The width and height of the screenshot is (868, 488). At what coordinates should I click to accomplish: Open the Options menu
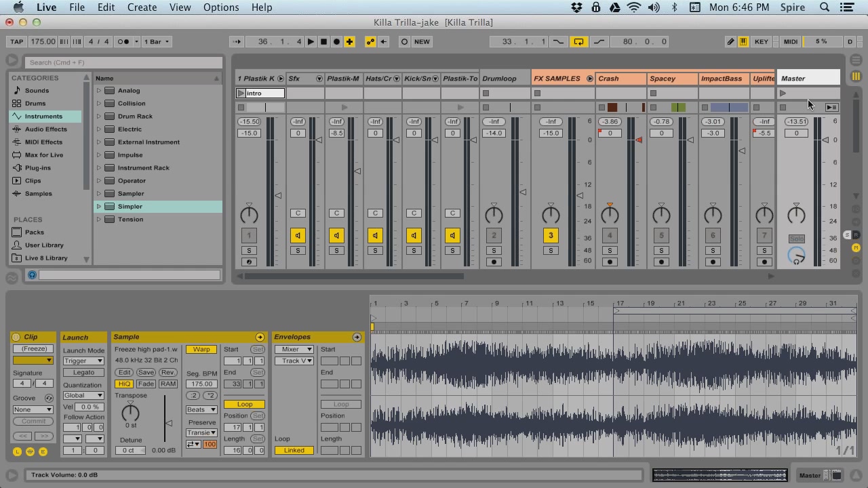(221, 7)
